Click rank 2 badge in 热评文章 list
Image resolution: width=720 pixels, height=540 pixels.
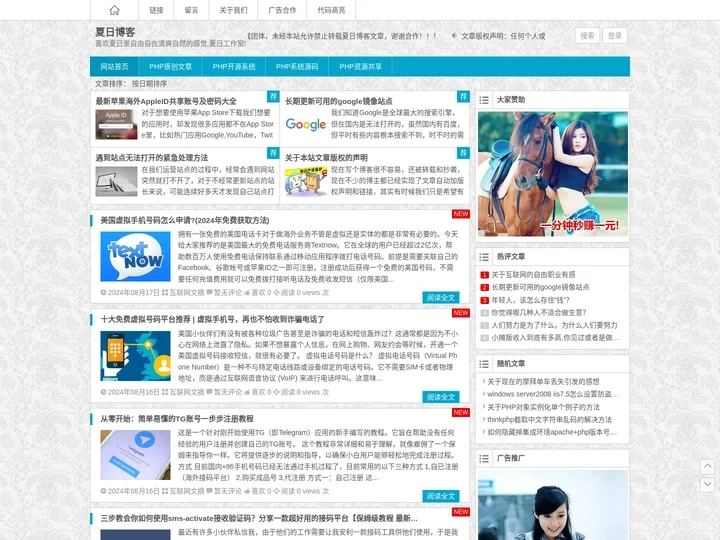[x=484, y=287]
